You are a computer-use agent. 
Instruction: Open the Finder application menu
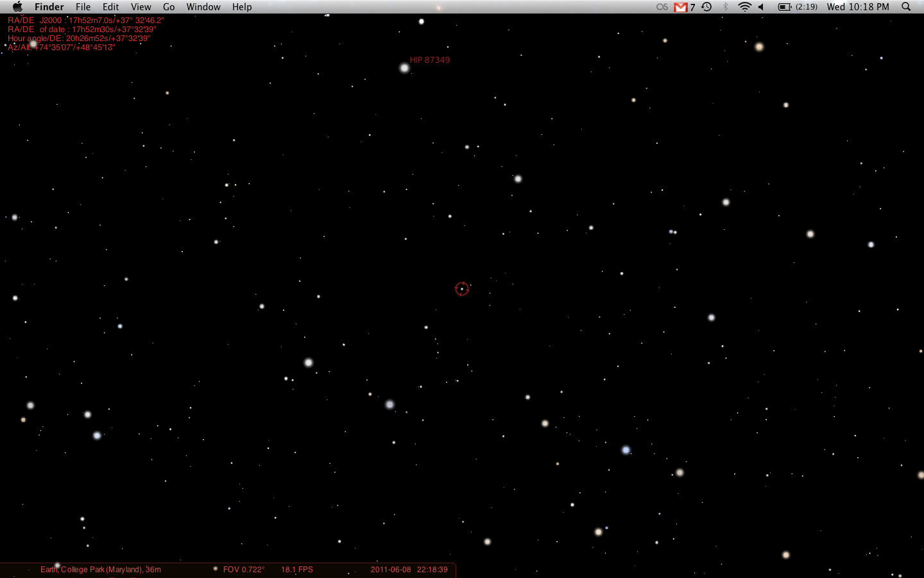tap(49, 7)
